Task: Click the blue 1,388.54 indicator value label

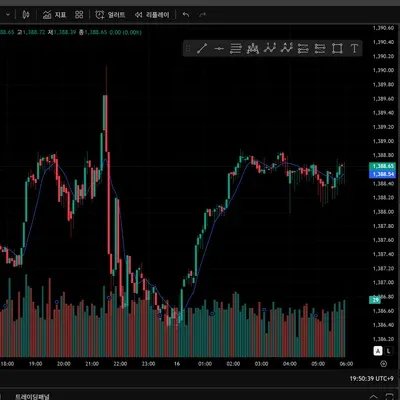Action: 383,174
